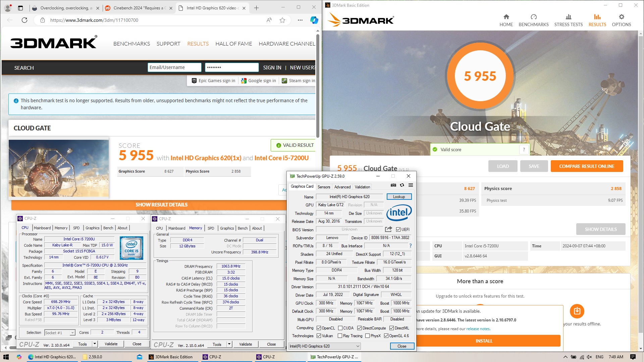Screen dimensions: 644x362
Task: Click Cloud Gate thumbnail on website
Action: pos(59,168)
